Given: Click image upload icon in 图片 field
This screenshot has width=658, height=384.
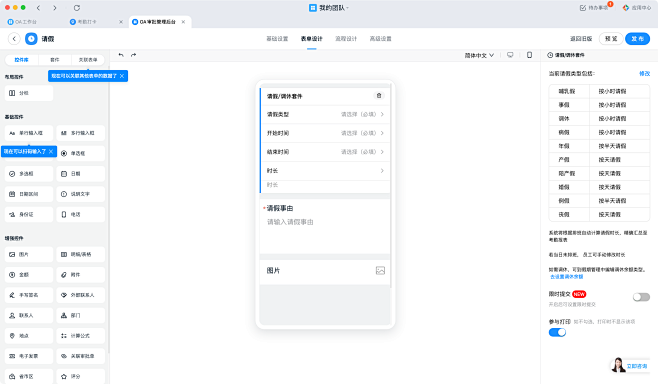Looking at the screenshot, I should pos(380,271).
